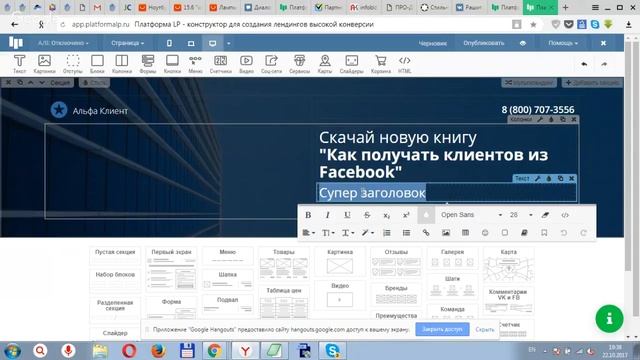The image size is (640, 360).
Task: Open the text color picker
Action: coord(426,215)
